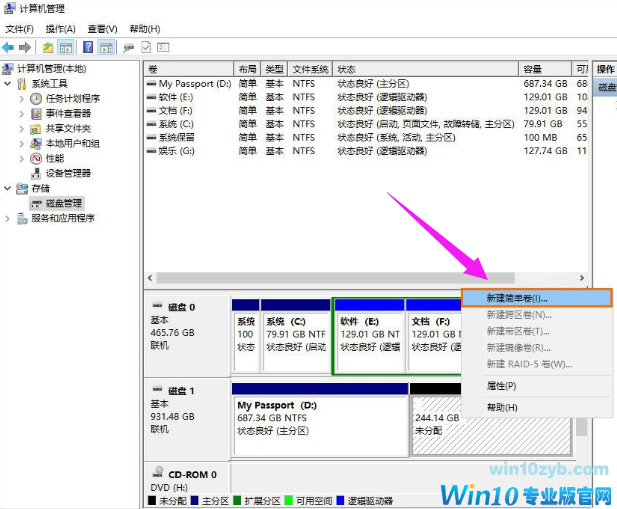617x509 pixels.
Task: Select 软件 (E:) volume row in list
Action: [366, 97]
